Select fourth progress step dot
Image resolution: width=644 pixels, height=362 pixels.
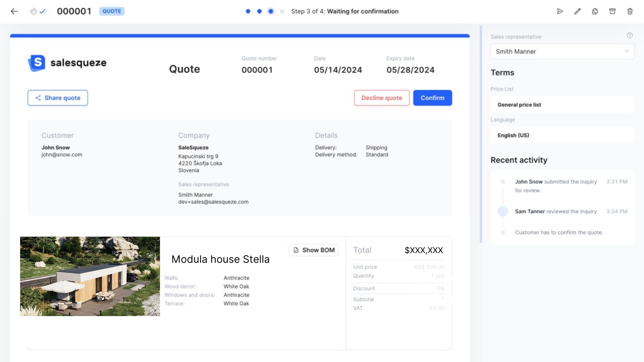282,11
